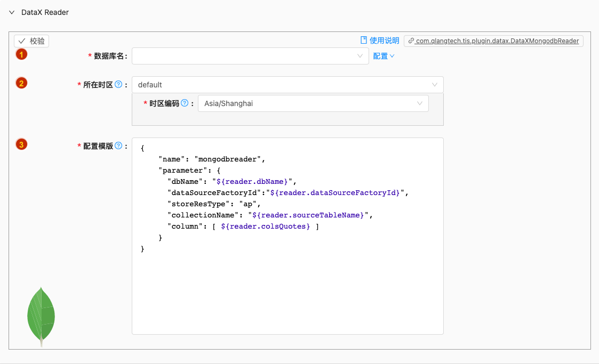599x364 pixels.
Task: Click the "storeResType" key text
Action: tap(198, 204)
